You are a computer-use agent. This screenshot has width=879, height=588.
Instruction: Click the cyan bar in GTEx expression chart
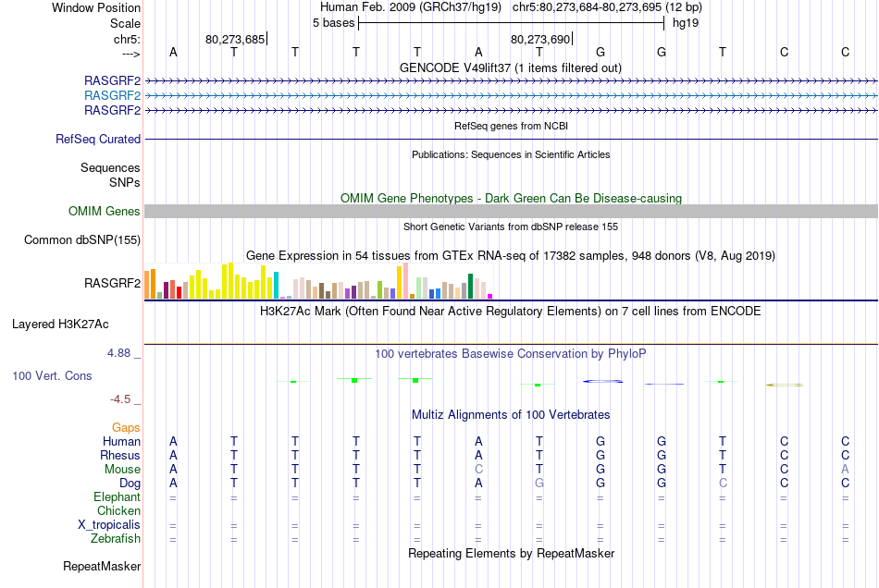point(276,285)
